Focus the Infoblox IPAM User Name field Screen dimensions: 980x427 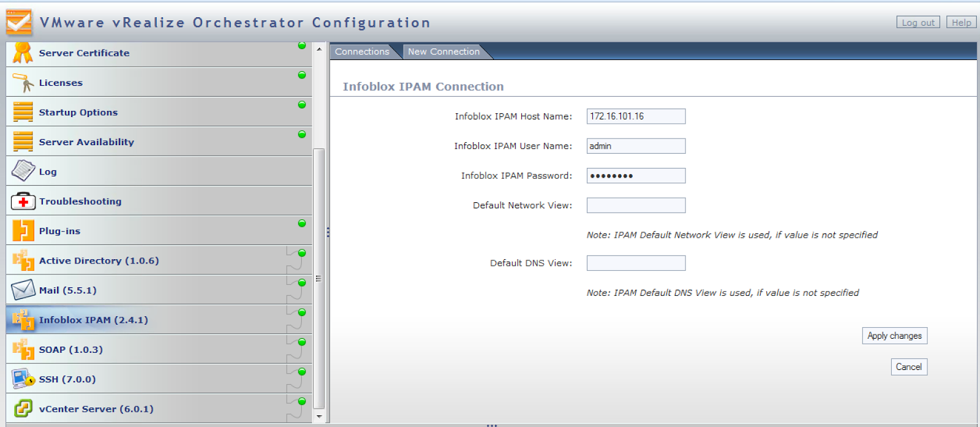636,146
